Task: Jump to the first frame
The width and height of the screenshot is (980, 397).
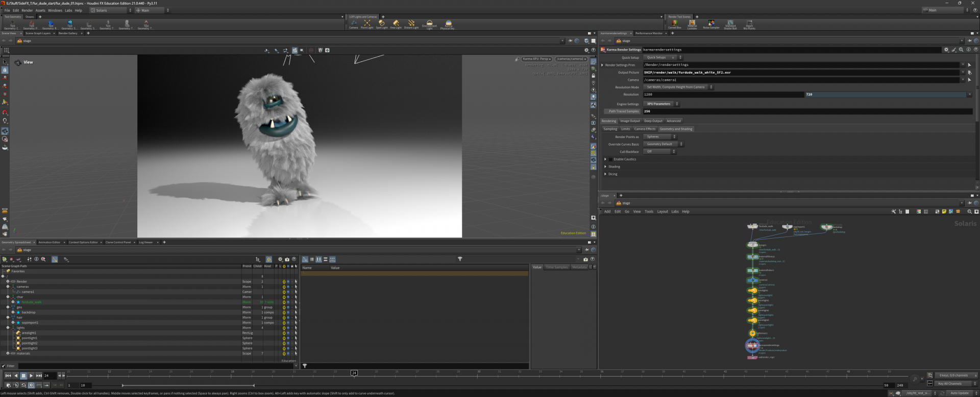Action: click(x=8, y=376)
